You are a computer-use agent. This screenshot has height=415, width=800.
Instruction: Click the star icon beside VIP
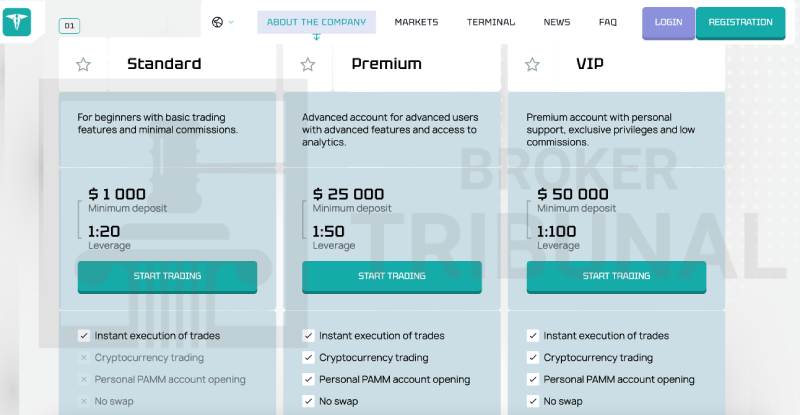(532, 64)
